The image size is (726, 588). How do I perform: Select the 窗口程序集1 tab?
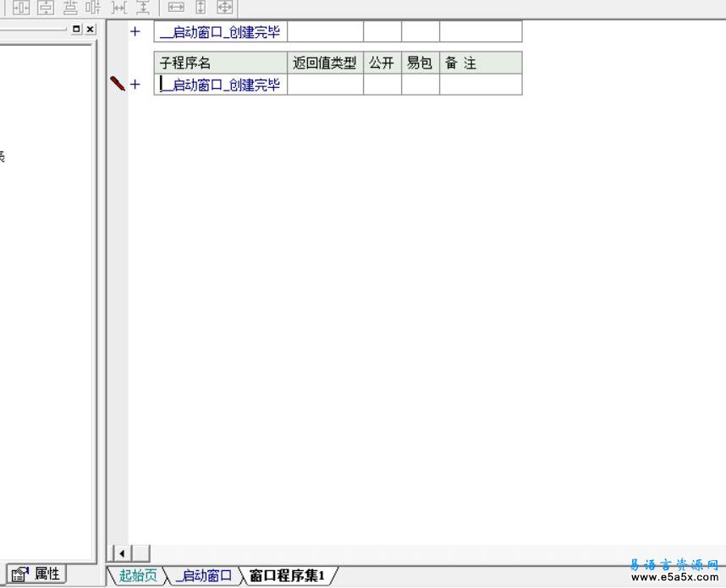click(287, 575)
